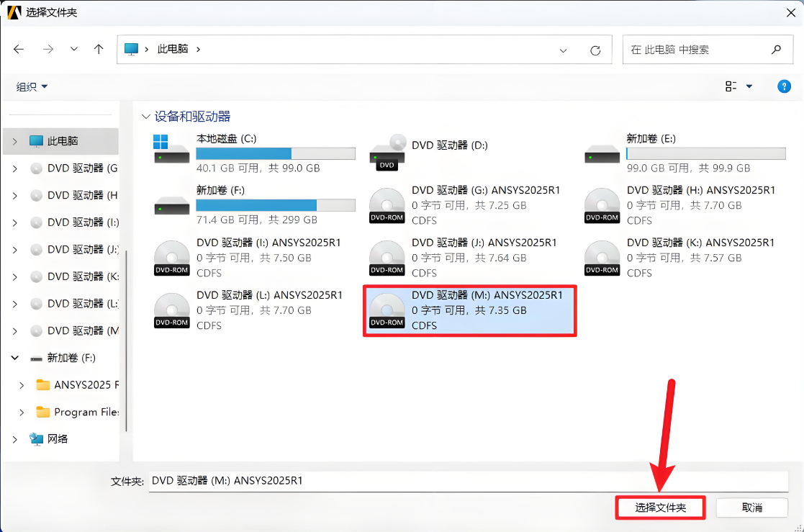Viewport: 804px width, 532px height.
Task: Collapse 新加卷 (F:) in sidebar
Action: (15, 358)
